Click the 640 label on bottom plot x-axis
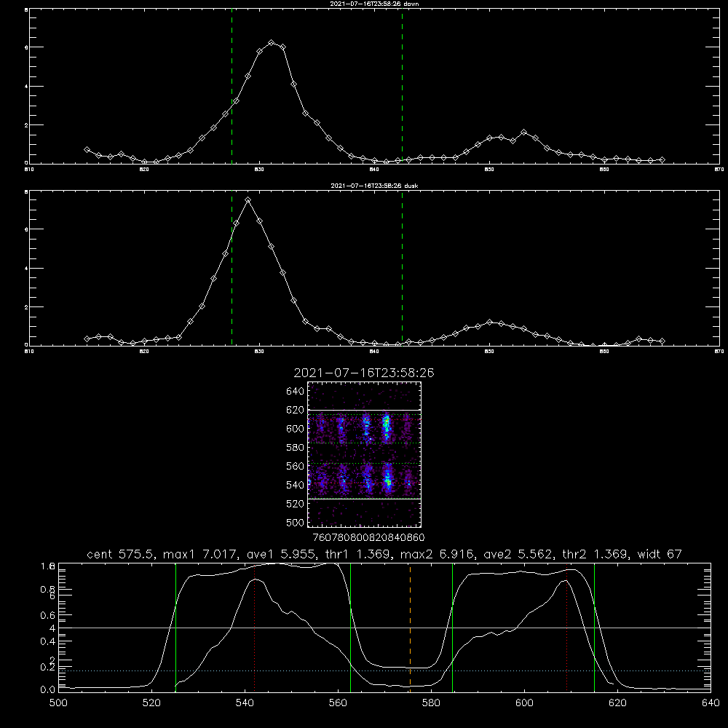 [x=711, y=703]
